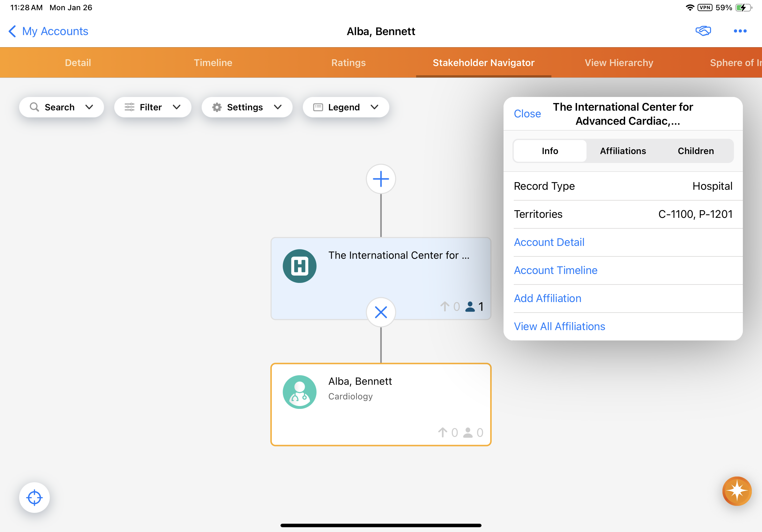
Task: Switch to the Children segment
Action: (695, 151)
